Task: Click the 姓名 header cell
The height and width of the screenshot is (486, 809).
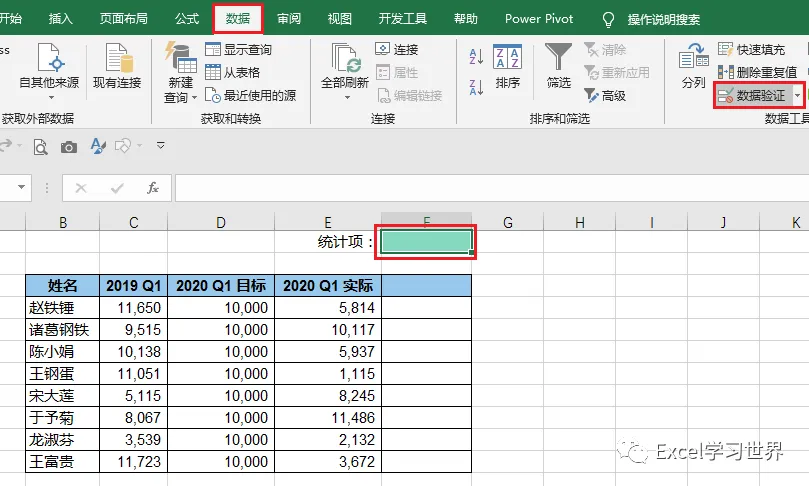Action: coord(62,285)
